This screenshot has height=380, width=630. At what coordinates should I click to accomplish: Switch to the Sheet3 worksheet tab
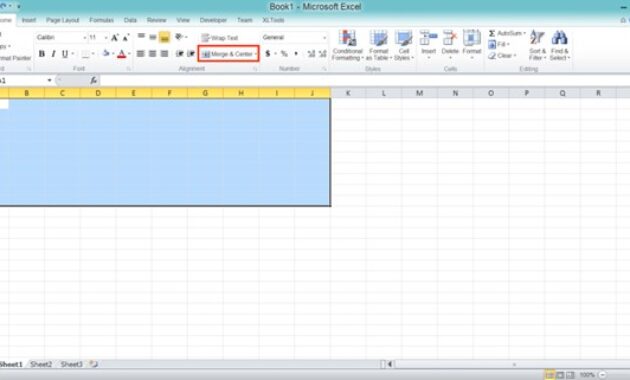(x=71, y=364)
